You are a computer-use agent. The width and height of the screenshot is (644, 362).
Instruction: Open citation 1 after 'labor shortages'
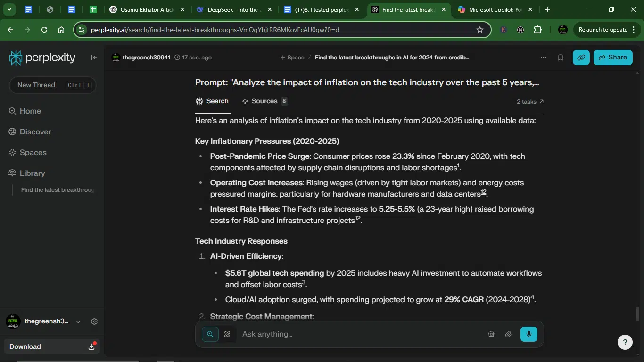(x=459, y=166)
